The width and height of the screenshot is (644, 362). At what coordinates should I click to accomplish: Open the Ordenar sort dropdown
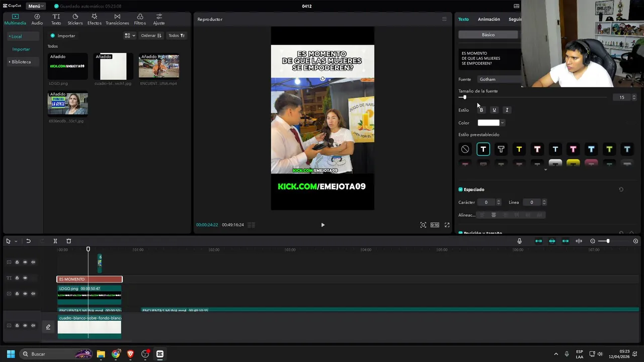tap(151, 36)
